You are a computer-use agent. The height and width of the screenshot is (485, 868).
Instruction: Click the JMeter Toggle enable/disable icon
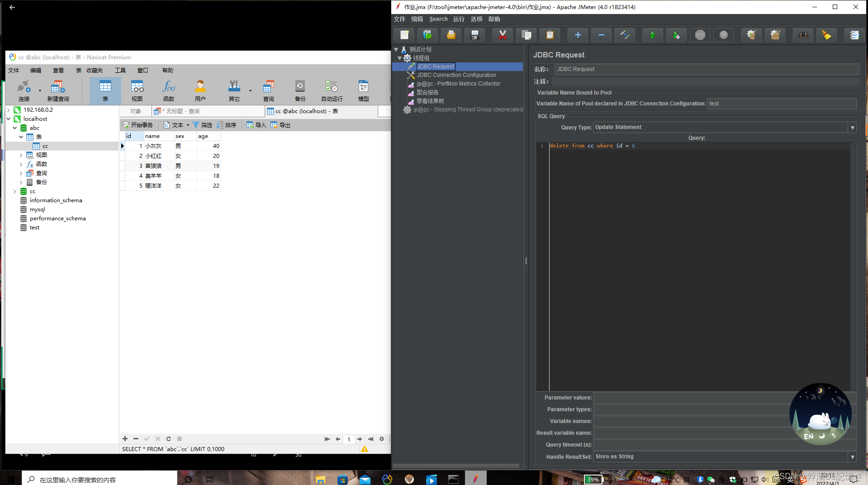point(625,35)
